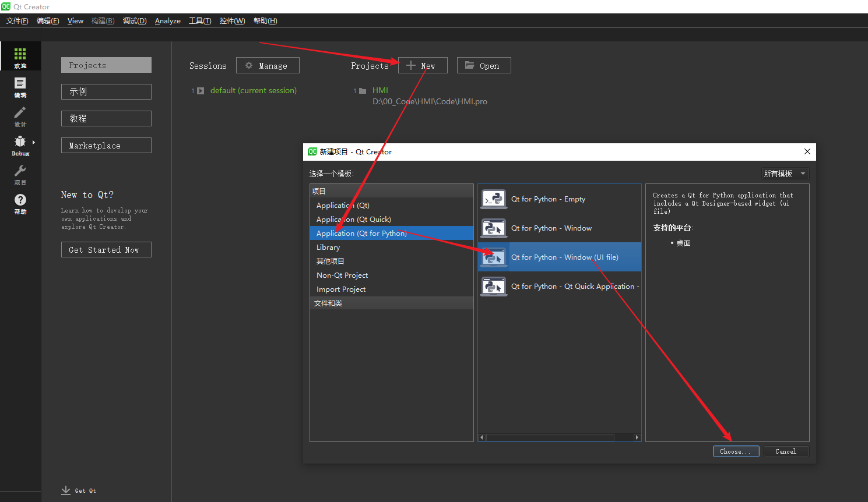The width and height of the screenshot is (868, 502).
Task: Select Application (Qt for Python) category
Action: 392,234
